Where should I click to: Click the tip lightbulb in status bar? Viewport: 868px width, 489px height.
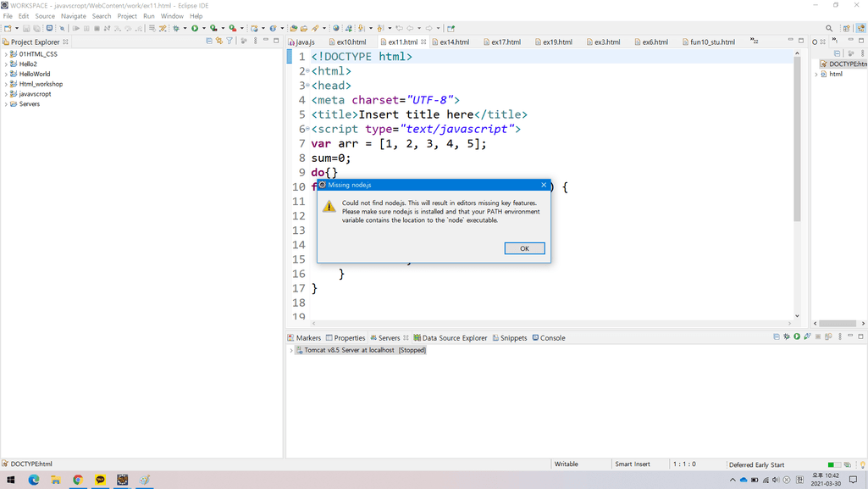point(862,464)
